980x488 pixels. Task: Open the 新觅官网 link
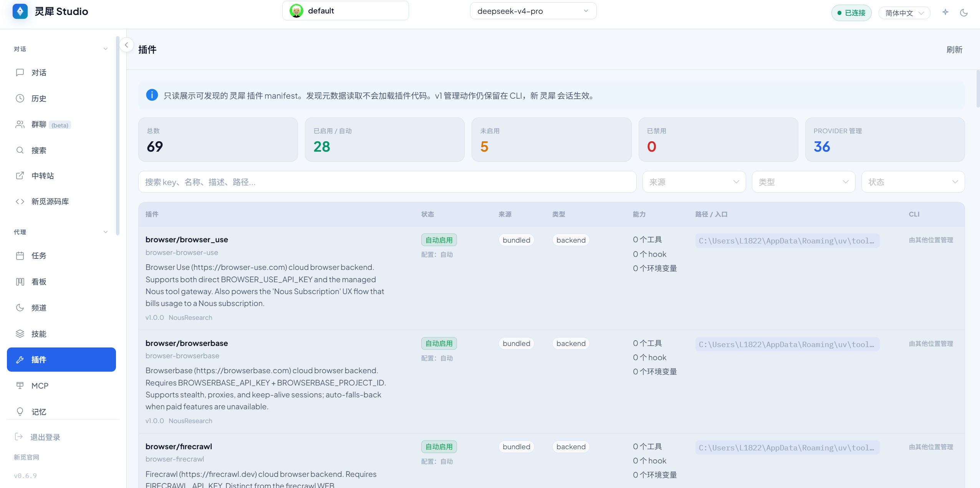point(26,457)
